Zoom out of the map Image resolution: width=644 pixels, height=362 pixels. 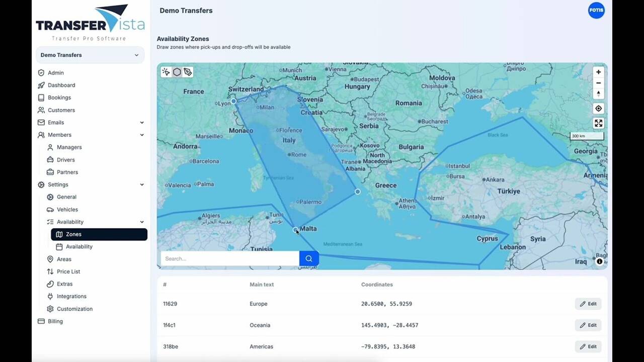click(598, 83)
